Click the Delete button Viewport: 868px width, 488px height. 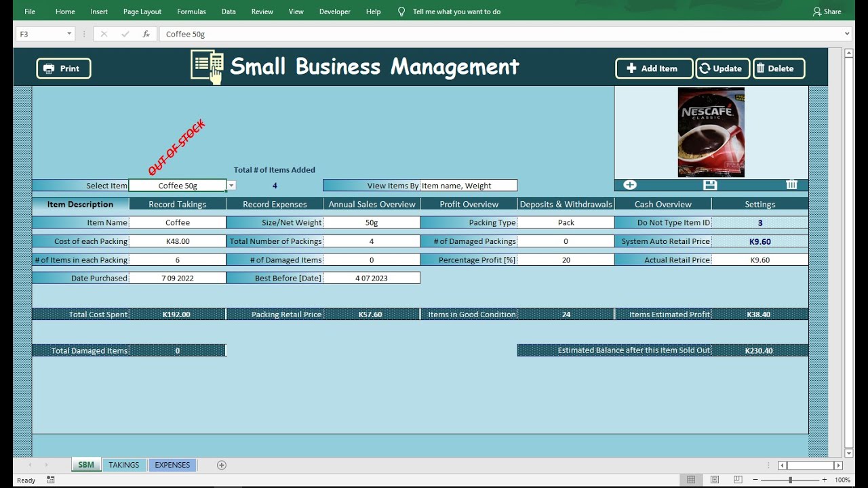(778, 68)
